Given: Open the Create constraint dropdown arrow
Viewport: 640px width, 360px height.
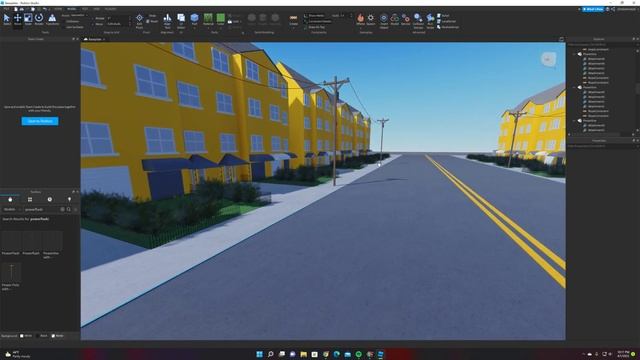Looking at the screenshot, I should [293, 27].
